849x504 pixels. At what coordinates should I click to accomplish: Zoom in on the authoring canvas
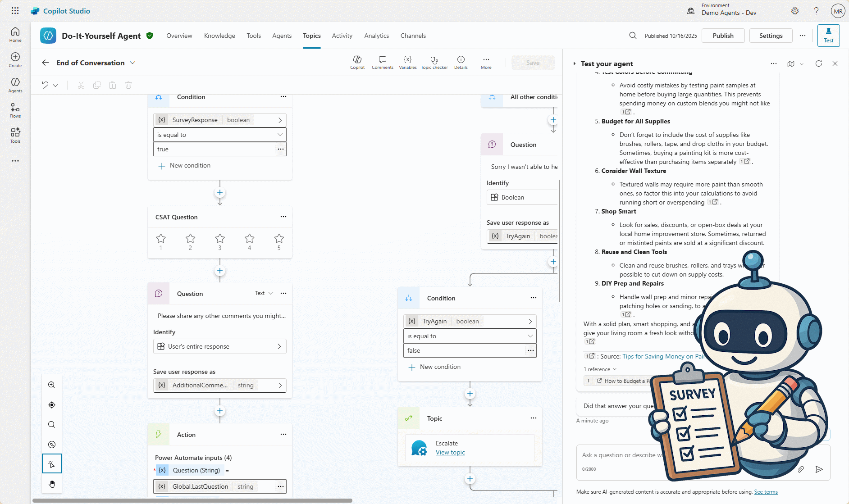tap(51, 385)
